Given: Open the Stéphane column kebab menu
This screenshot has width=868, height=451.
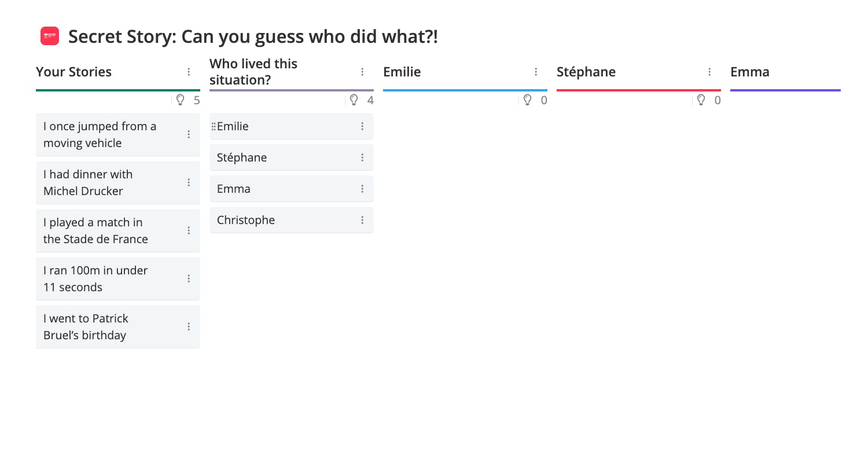Looking at the screenshot, I should (709, 72).
